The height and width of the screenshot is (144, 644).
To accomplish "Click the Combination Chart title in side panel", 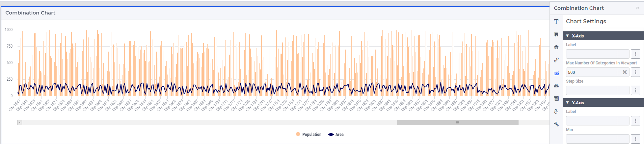I will pyautogui.click(x=579, y=8).
